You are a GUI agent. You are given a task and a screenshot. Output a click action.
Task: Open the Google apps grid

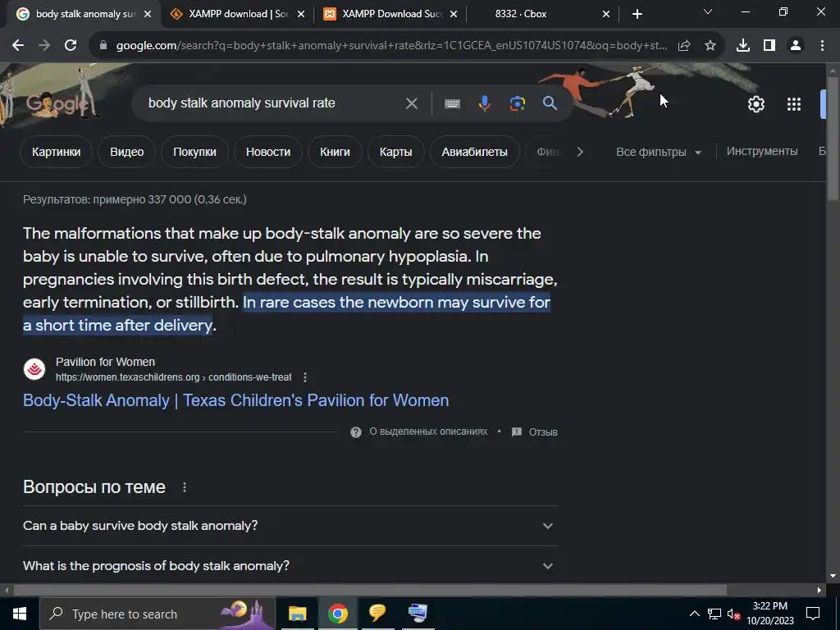pos(793,104)
